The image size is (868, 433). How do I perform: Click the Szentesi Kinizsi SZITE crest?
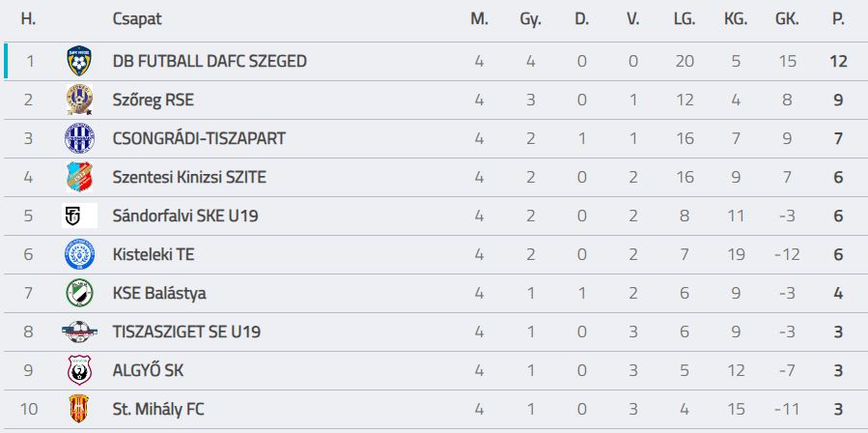(x=79, y=177)
